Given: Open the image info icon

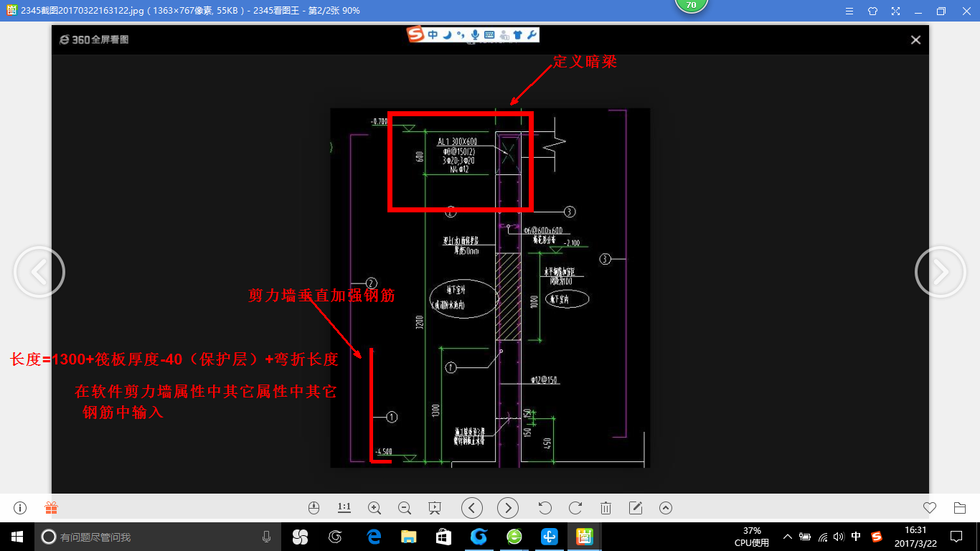Looking at the screenshot, I should [20, 508].
